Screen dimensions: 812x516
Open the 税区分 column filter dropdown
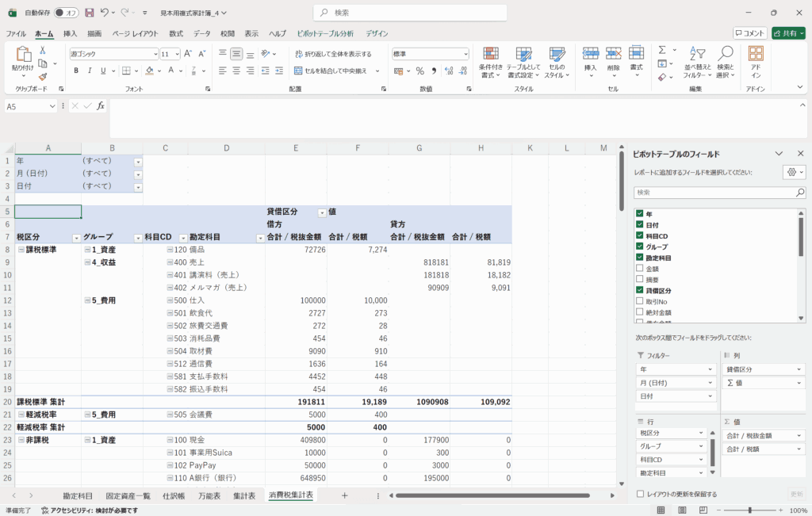(76, 238)
